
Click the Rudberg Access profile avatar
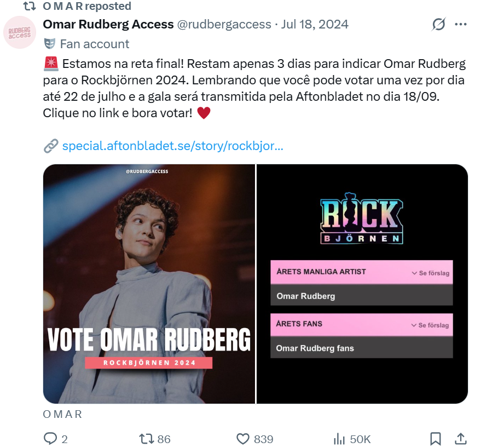20,33
